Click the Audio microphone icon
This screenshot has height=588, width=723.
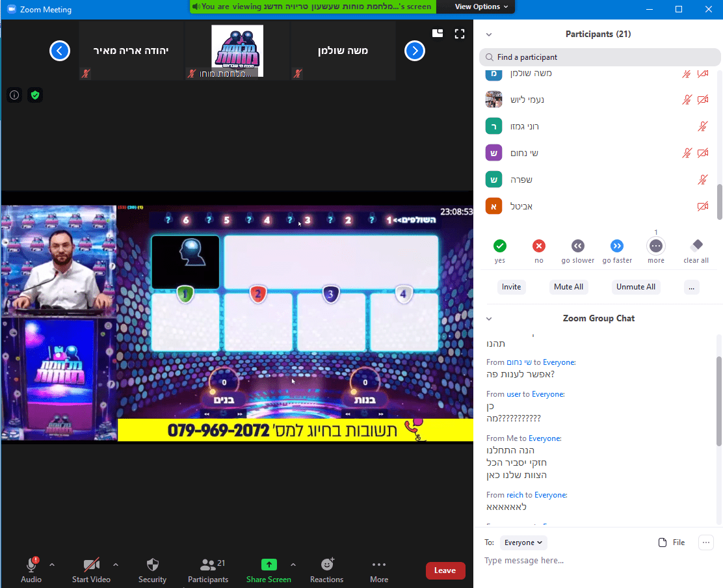[x=31, y=565]
